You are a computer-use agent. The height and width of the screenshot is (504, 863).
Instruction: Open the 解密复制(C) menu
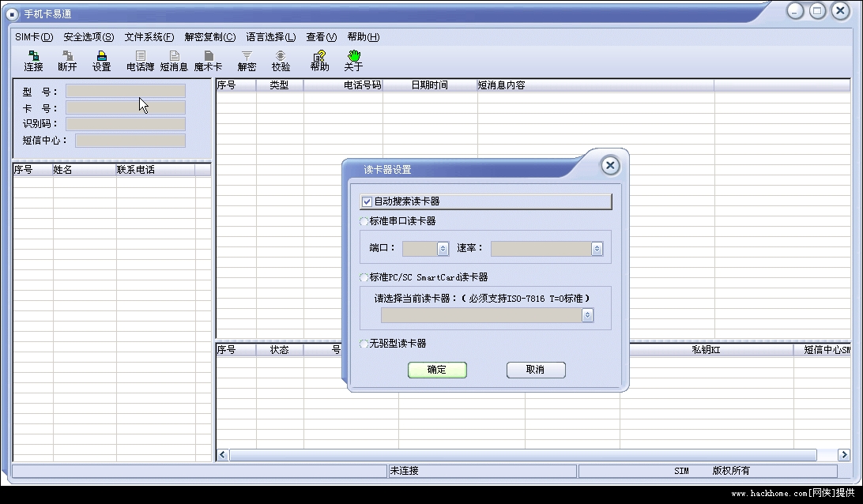[209, 37]
